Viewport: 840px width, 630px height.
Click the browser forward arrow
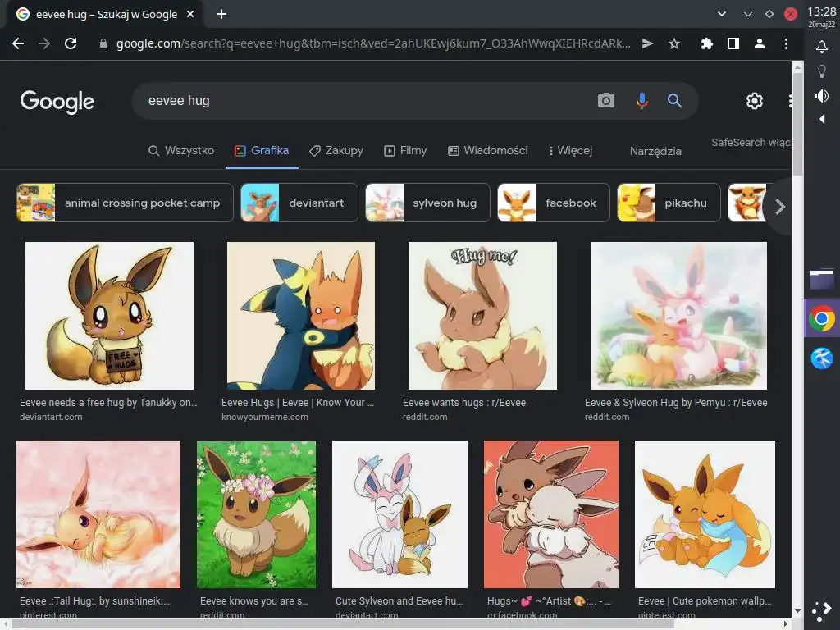click(44, 43)
